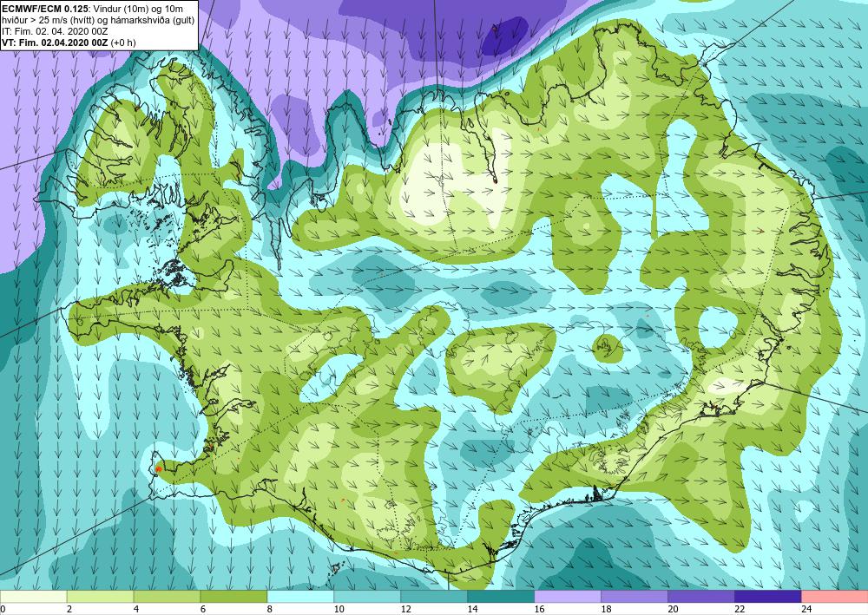Click the scale label "2"
This screenshot has height=615, width=868.
[69, 609]
